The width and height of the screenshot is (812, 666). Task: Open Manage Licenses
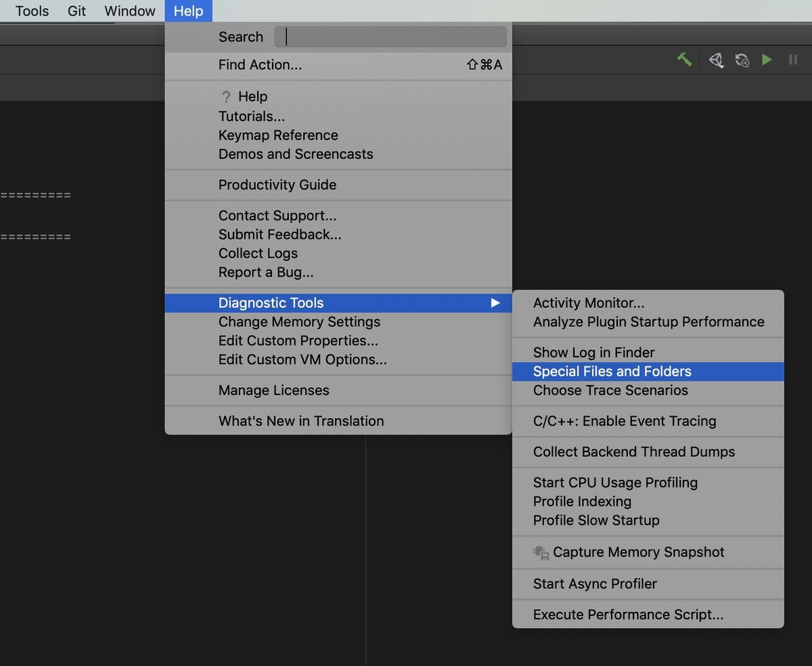click(338, 391)
